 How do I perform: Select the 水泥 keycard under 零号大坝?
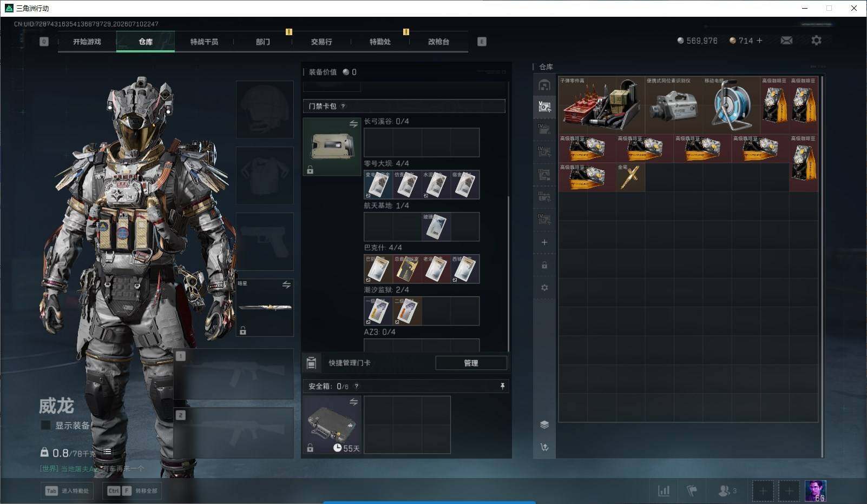(x=436, y=185)
